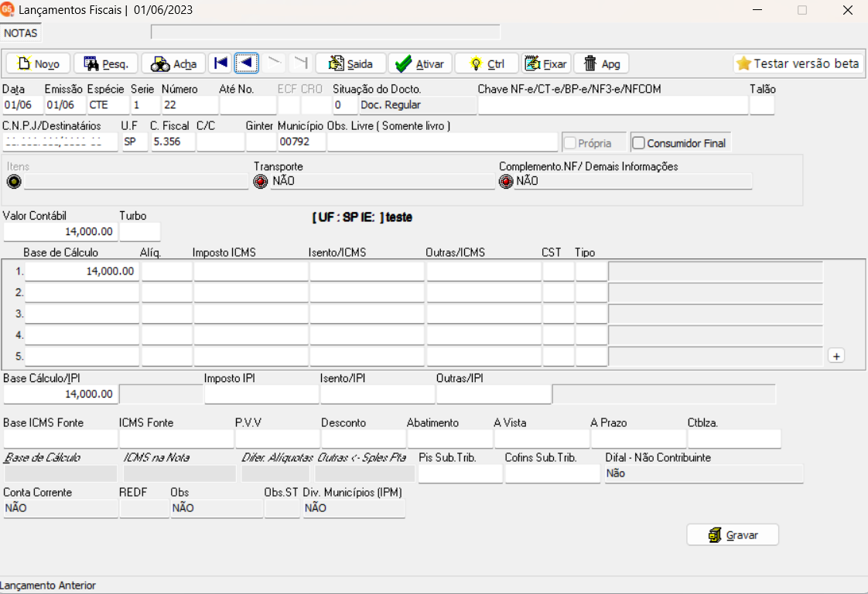868x594 pixels.
Task: Click the Situação do Docto. code field
Action: pos(345,104)
